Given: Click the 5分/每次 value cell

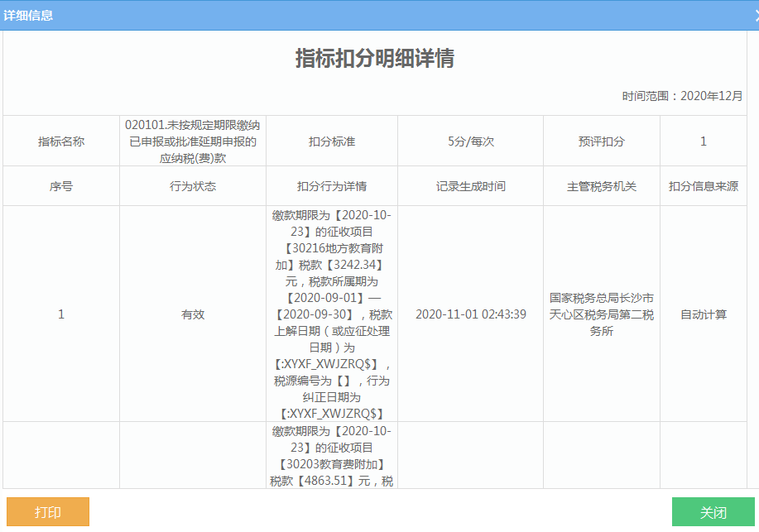Looking at the screenshot, I should [470, 141].
